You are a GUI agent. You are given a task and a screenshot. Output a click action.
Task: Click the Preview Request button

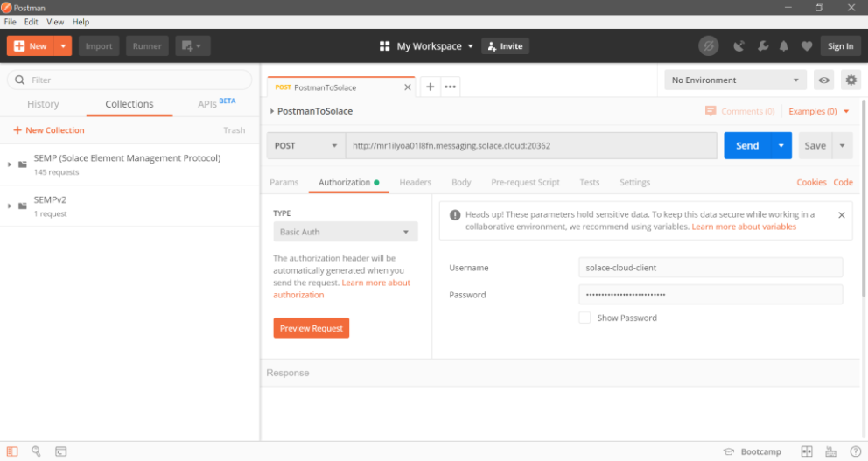311,328
